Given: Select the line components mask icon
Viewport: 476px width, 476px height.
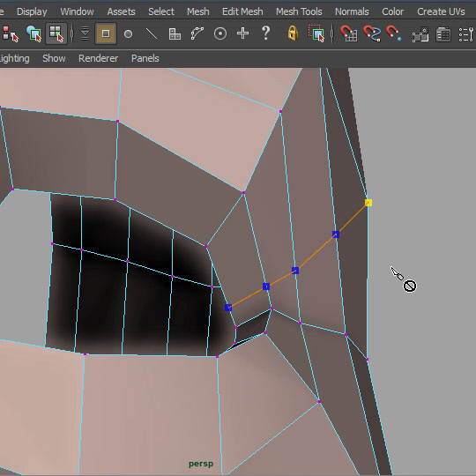Looking at the screenshot, I should tap(152, 33).
